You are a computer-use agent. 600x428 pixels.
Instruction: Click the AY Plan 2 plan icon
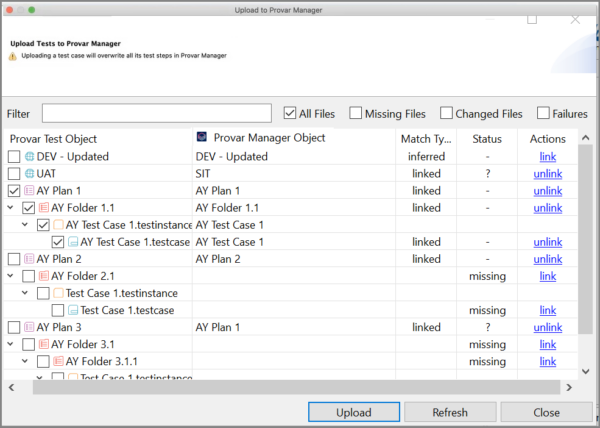pyautogui.click(x=29, y=259)
